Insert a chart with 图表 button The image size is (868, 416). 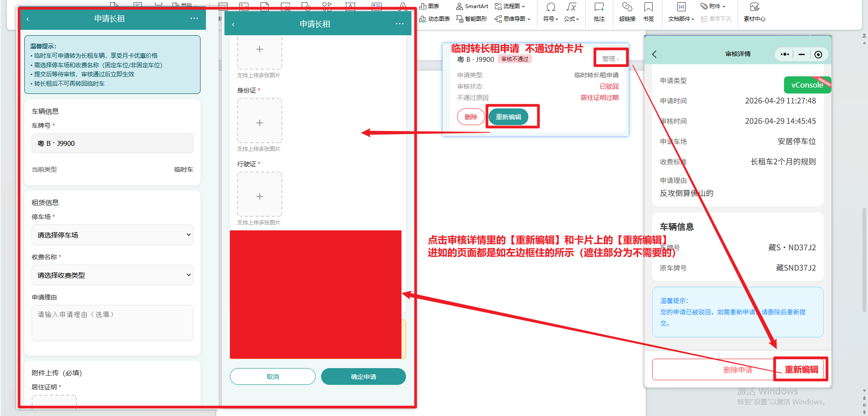point(429,6)
